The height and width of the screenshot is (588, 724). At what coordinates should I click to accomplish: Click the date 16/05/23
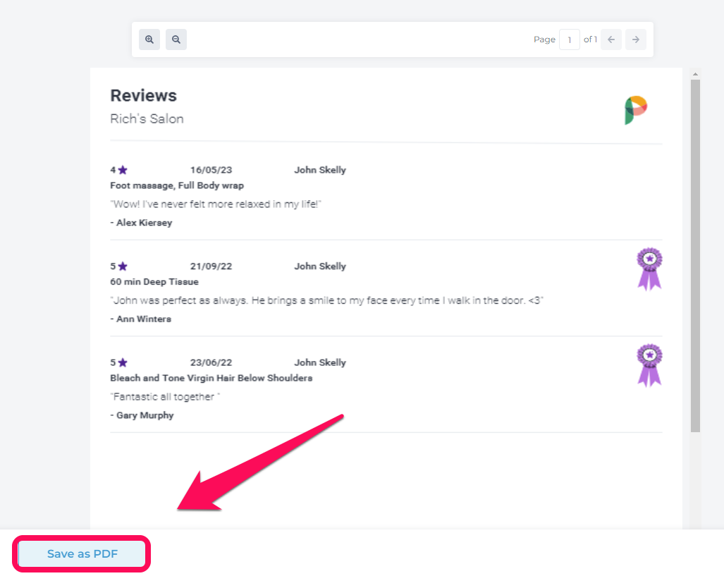pos(211,170)
